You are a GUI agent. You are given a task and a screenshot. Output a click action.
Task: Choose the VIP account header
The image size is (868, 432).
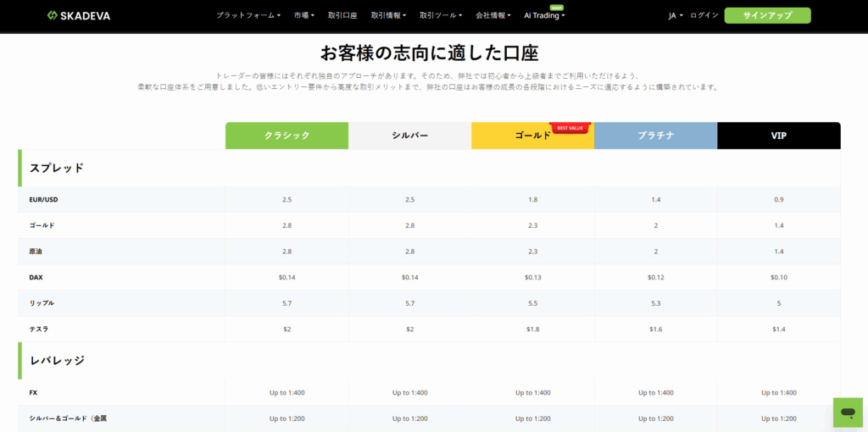click(778, 136)
